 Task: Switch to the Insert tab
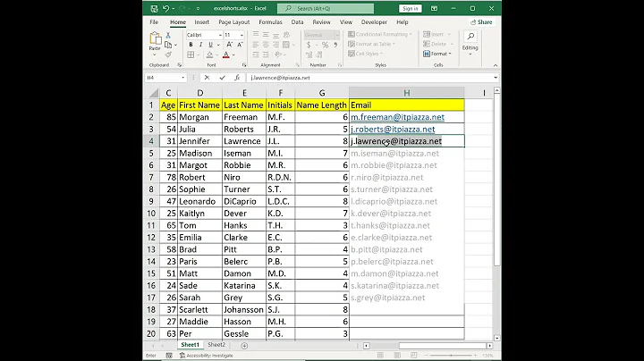tap(201, 22)
